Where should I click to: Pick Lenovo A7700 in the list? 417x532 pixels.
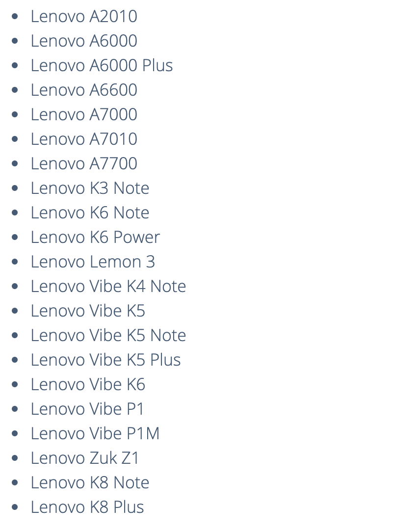tap(84, 163)
